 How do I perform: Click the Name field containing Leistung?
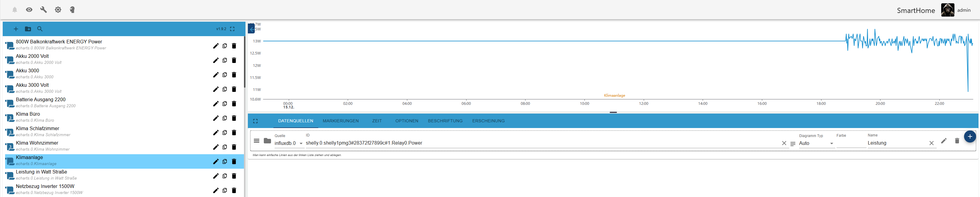pos(896,143)
